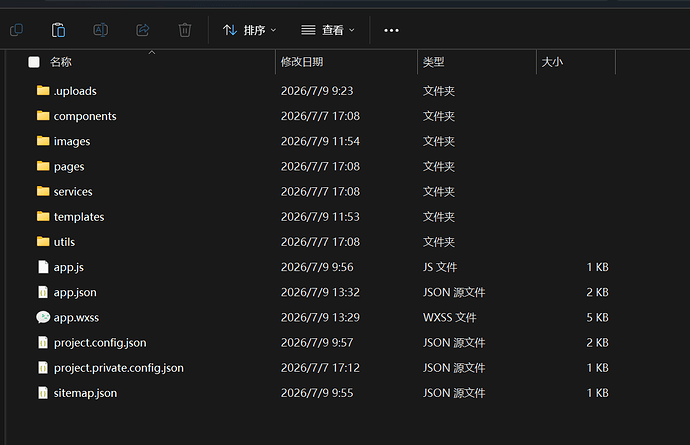Select the pages folder name
This screenshot has height=445, width=690.
[69, 167]
